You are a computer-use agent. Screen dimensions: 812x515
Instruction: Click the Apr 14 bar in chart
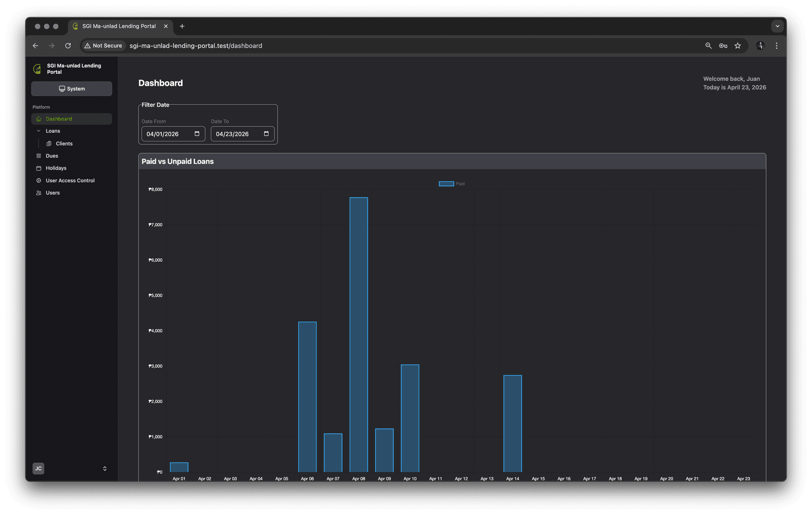pos(513,423)
